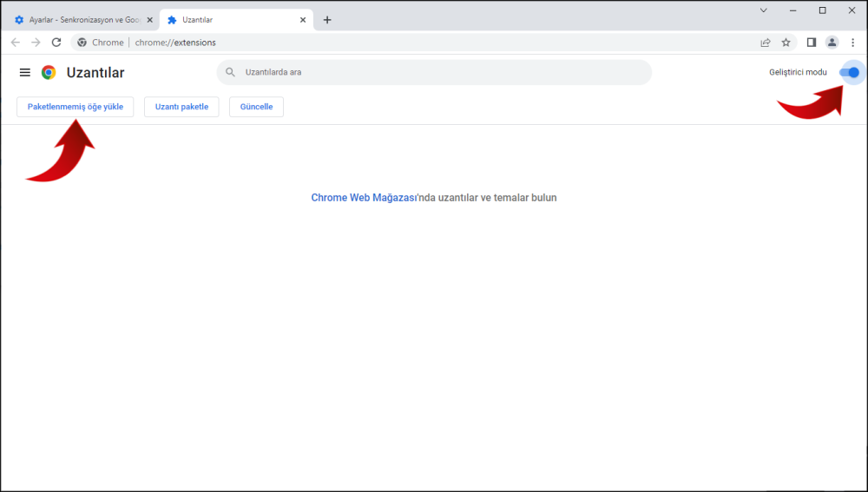The width and height of the screenshot is (868, 492).
Task: Maximize the Chrome window
Action: [x=823, y=10]
